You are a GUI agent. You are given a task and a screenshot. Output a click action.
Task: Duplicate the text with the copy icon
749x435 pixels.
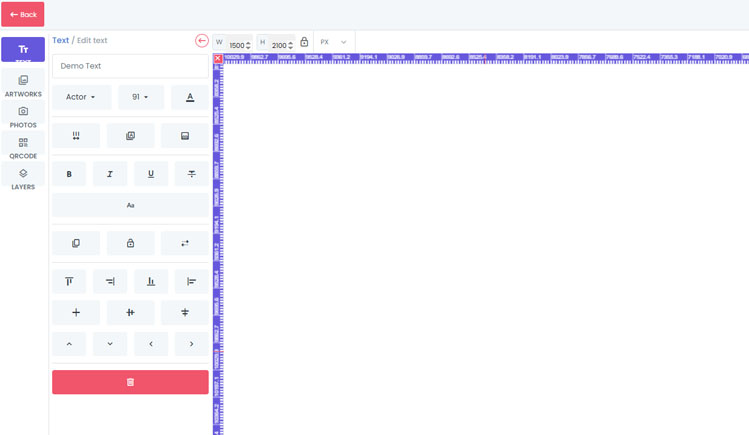(x=76, y=243)
